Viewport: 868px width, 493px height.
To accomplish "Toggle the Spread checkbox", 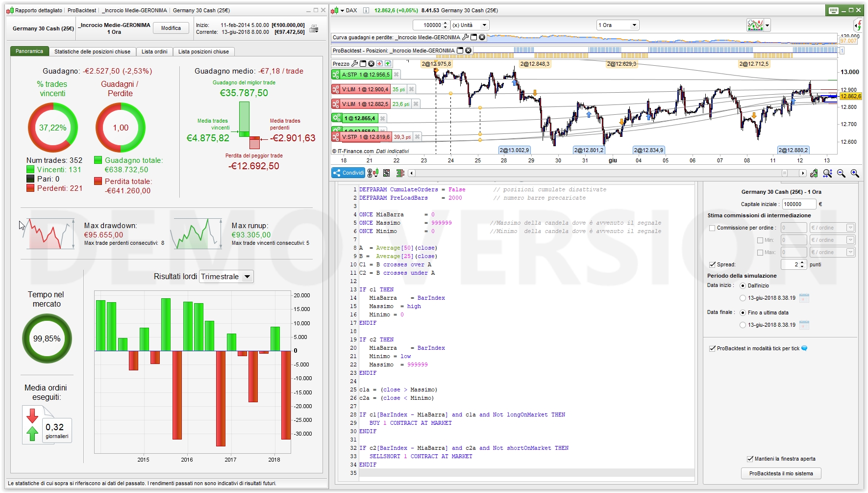I will pos(712,264).
